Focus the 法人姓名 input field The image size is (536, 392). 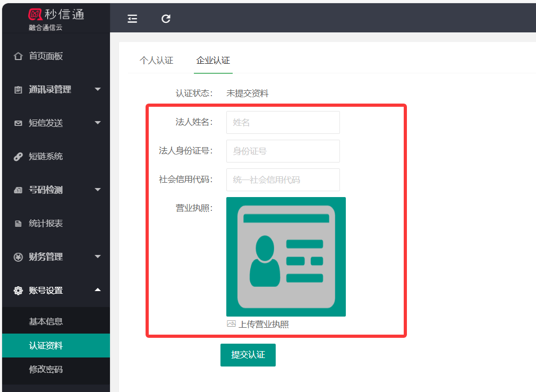[283, 123]
